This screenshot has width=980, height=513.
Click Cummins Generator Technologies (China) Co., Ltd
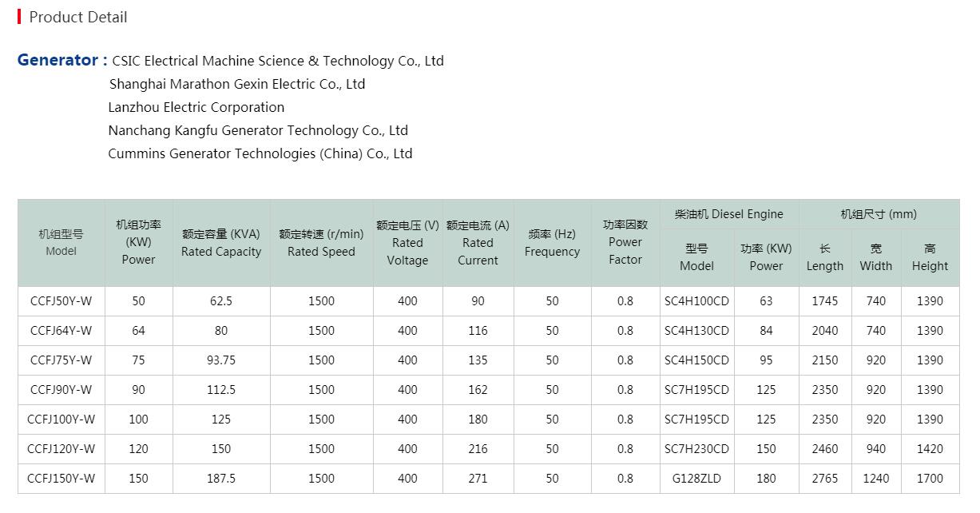[260, 153]
